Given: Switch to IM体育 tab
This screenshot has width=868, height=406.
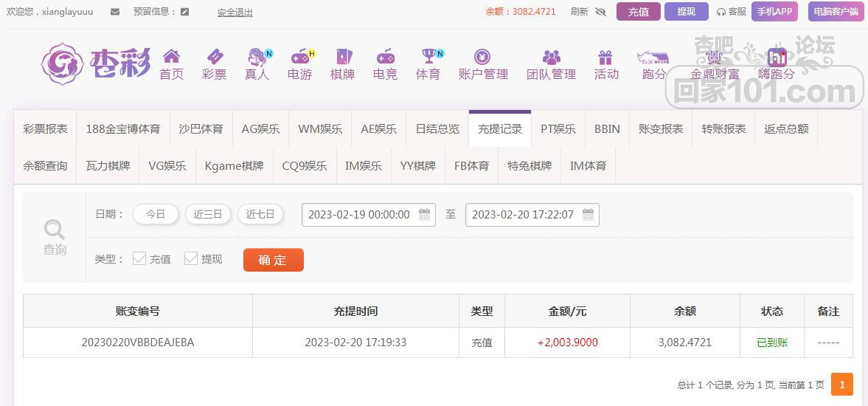Looking at the screenshot, I should tap(588, 165).
